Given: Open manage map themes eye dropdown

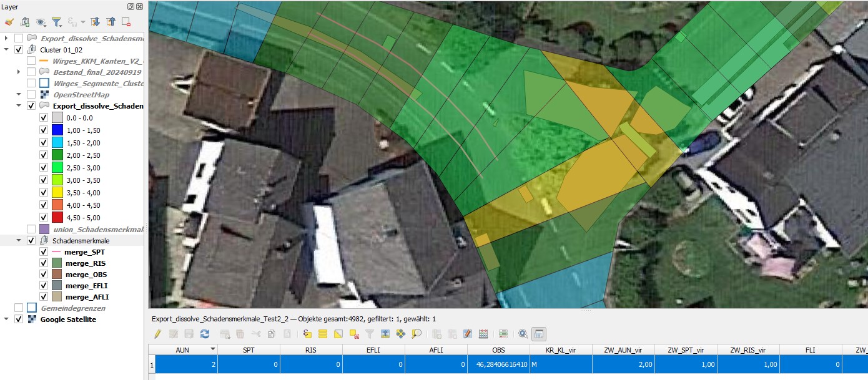Looking at the screenshot, I should click(x=42, y=22).
